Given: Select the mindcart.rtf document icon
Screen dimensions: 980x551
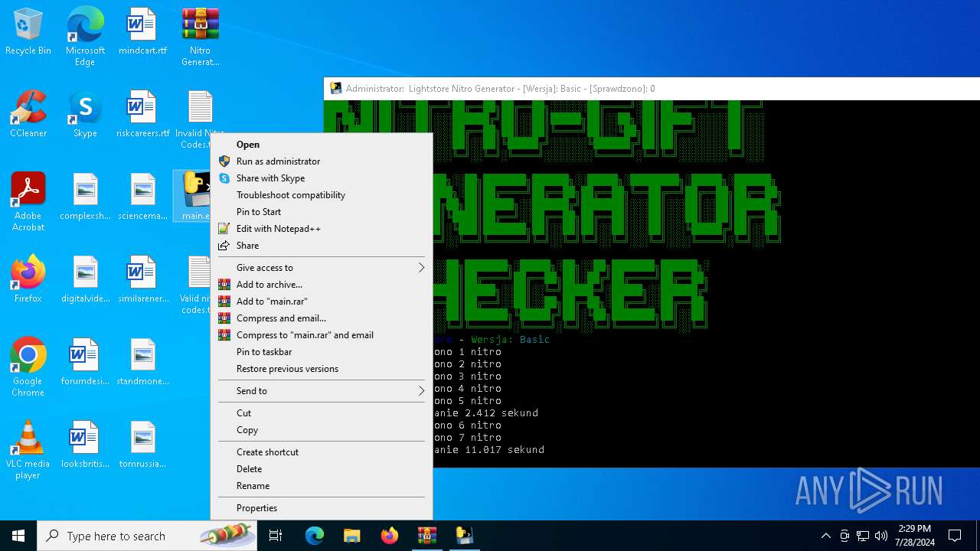Looking at the screenshot, I should tap(142, 32).
